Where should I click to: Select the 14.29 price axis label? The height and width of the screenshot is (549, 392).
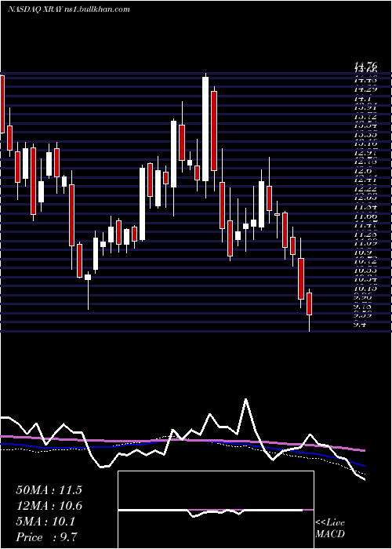[x=366, y=90]
